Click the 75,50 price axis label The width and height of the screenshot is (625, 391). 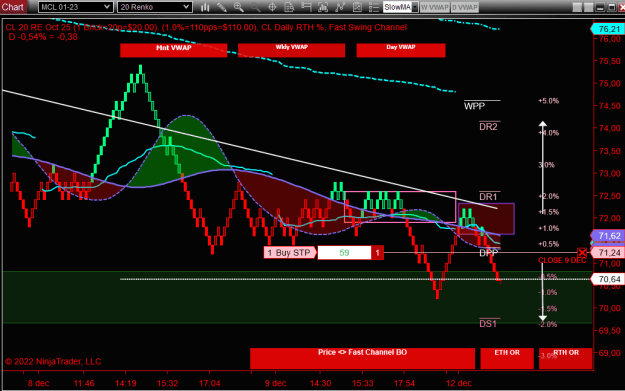[x=610, y=61]
